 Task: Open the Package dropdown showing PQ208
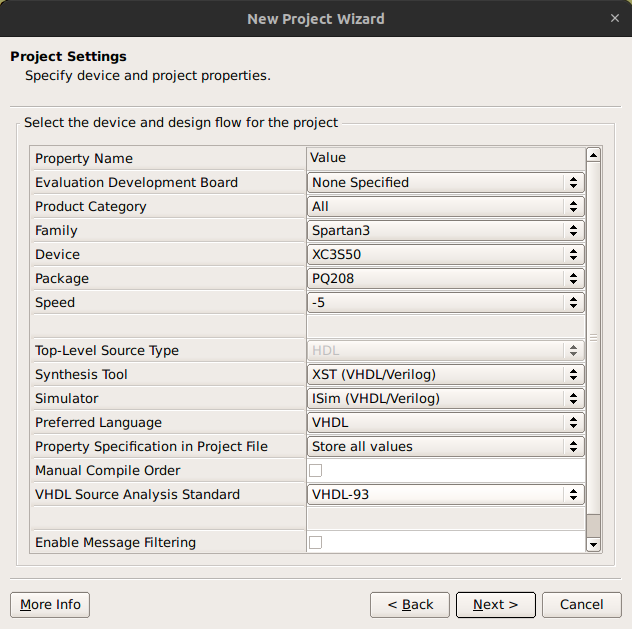(445, 278)
